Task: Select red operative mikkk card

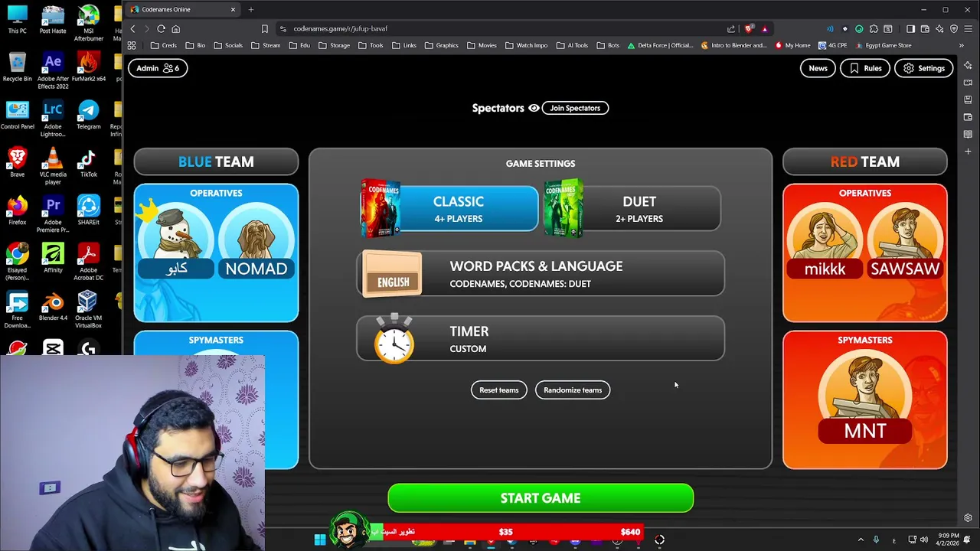Action: pyautogui.click(x=825, y=240)
